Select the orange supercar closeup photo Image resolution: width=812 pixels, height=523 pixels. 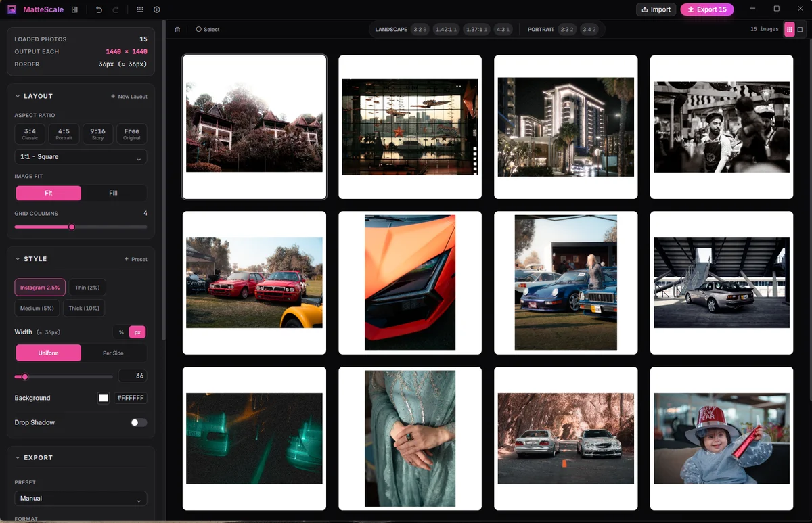(x=410, y=283)
